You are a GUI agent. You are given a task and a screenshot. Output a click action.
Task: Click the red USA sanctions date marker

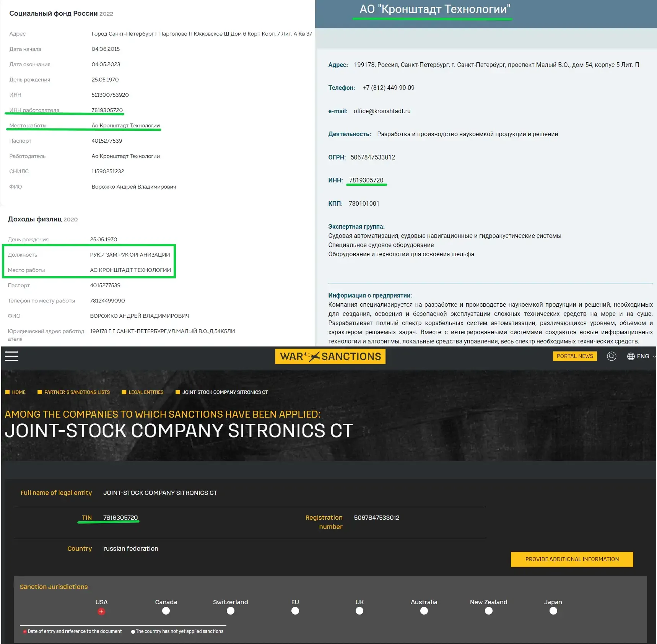101,611
